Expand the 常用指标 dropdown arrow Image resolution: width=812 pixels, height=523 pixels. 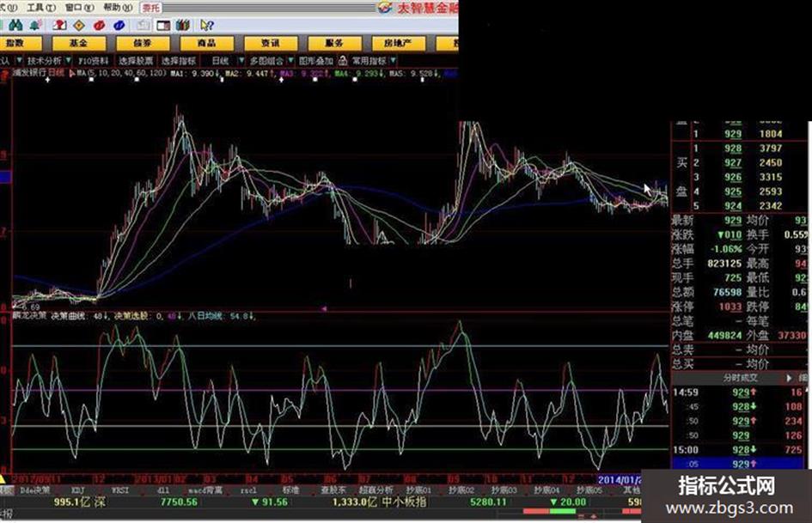[393, 61]
